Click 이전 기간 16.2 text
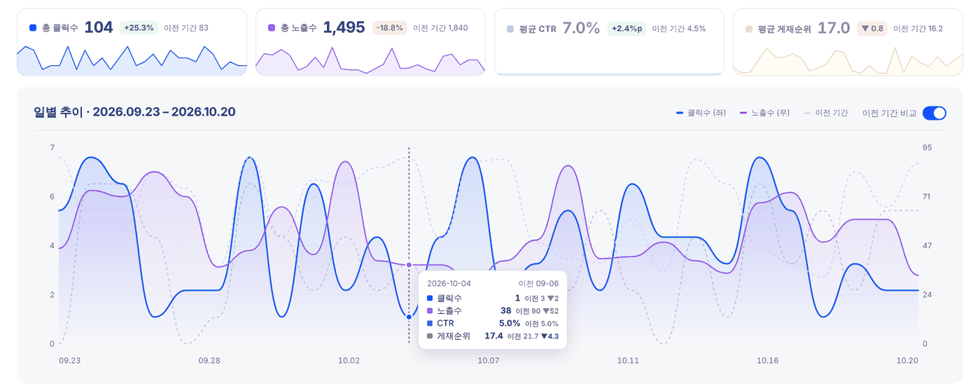The image size is (980, 386). click(x=918, y=29)
